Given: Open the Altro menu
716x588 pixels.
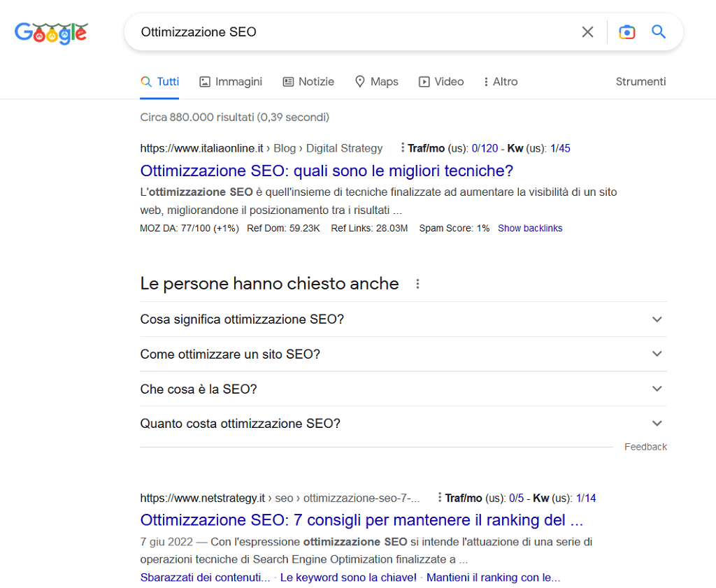Looking at the screenshot, I should click(500, 81).
